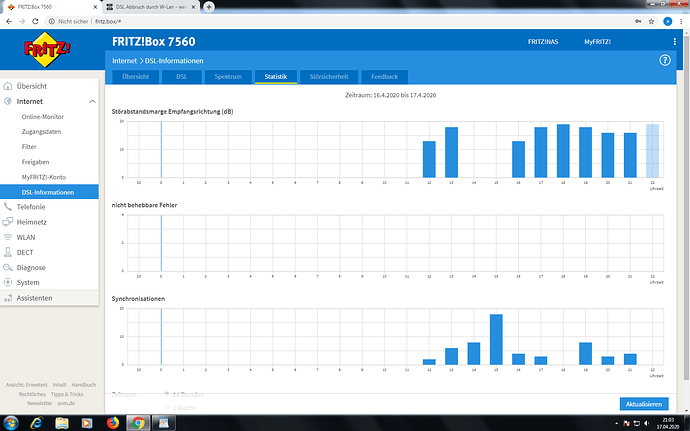Reload the page in Chrome
Image resolution: width=690 pixels, height=431 pixels.
point(35,21)
